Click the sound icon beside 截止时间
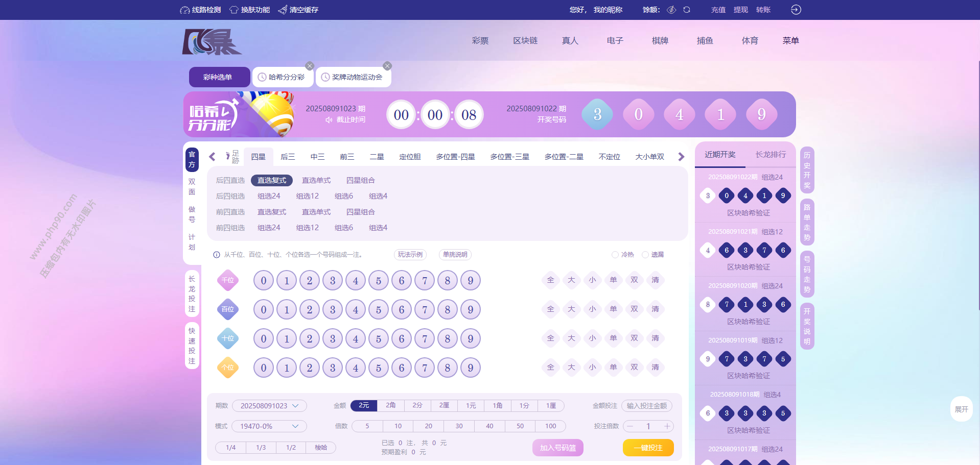 coord(329,120)
